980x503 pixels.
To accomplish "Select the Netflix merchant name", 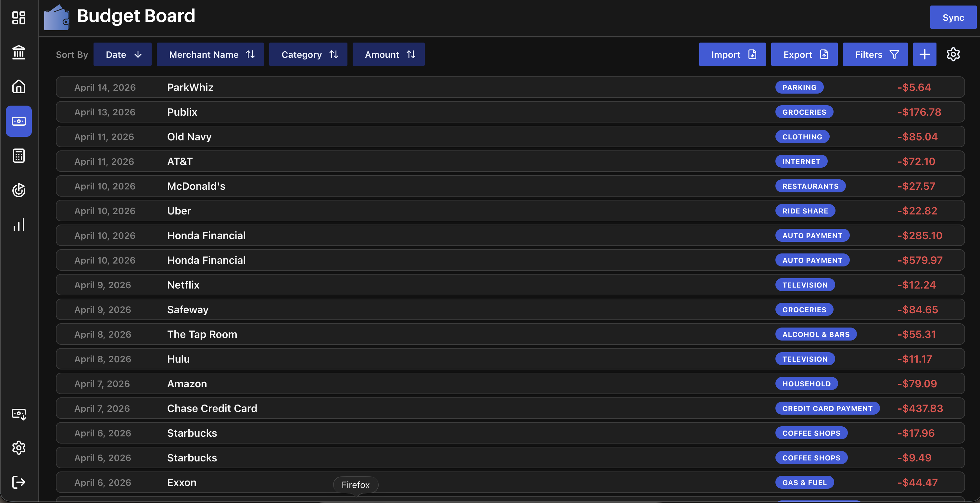I will [x=183, y=285].
